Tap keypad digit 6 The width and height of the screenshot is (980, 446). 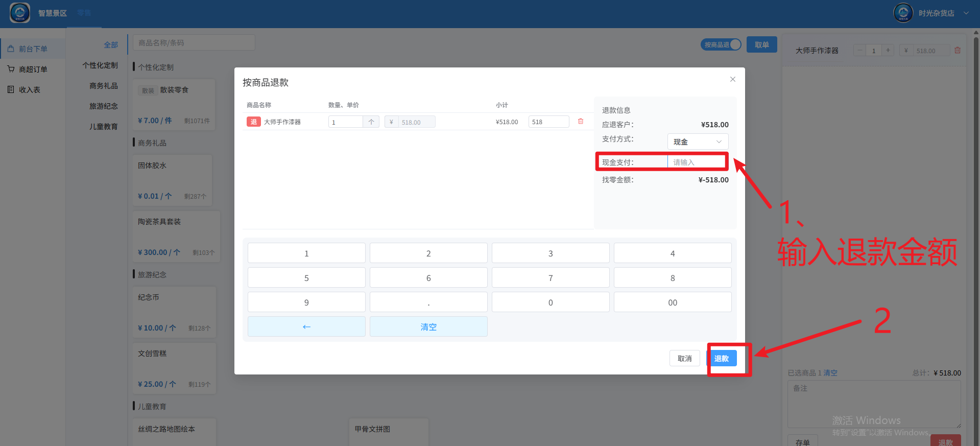428,277
